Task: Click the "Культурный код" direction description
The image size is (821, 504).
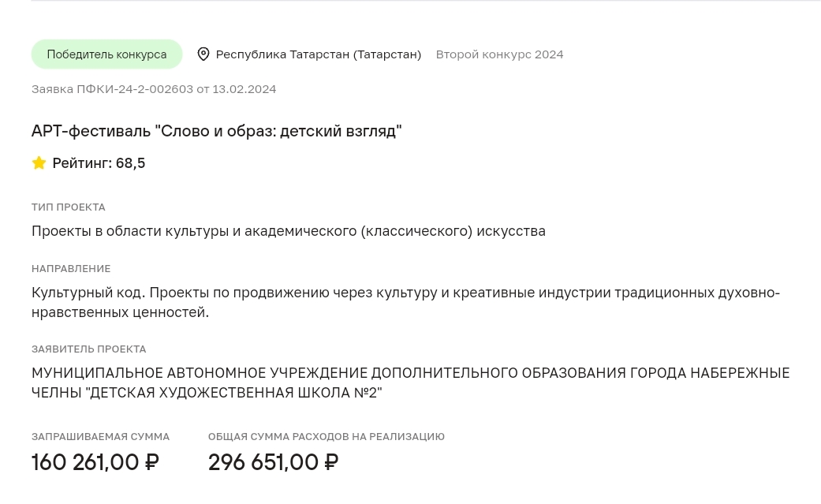Action: pos(405,302)
